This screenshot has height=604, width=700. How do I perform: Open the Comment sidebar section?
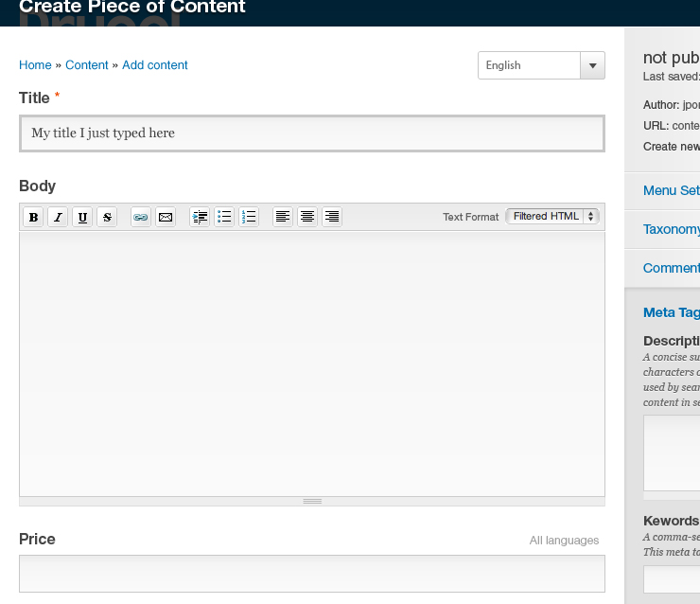click(x=672, y=268)
